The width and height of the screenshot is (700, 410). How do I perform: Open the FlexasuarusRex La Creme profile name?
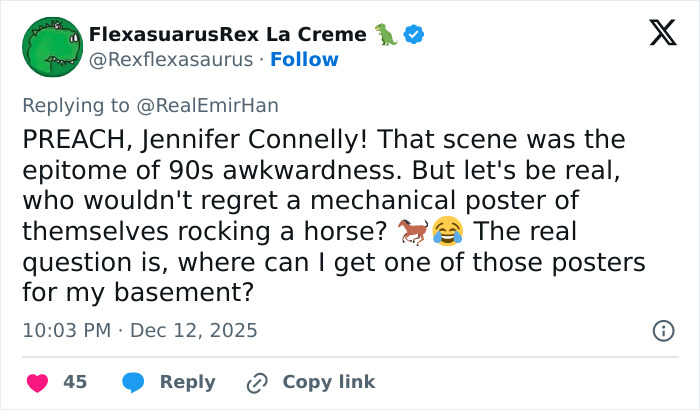click(228, 34)
